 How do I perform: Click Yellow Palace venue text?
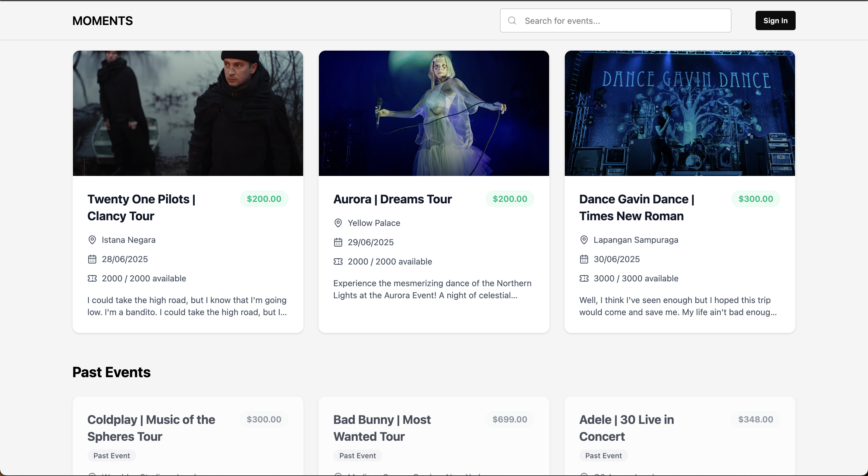[x=374, y=223]
